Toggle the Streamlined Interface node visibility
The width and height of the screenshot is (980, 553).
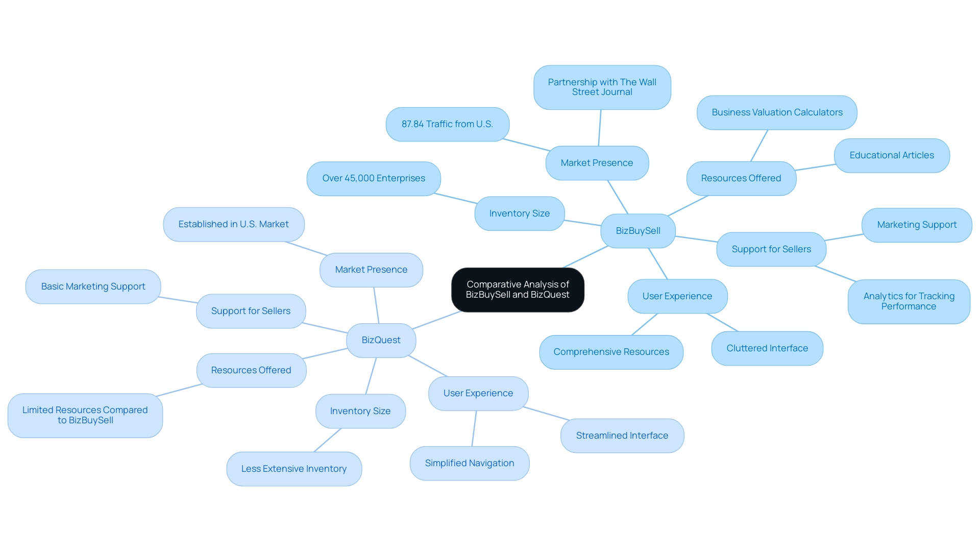coord(620,435)
